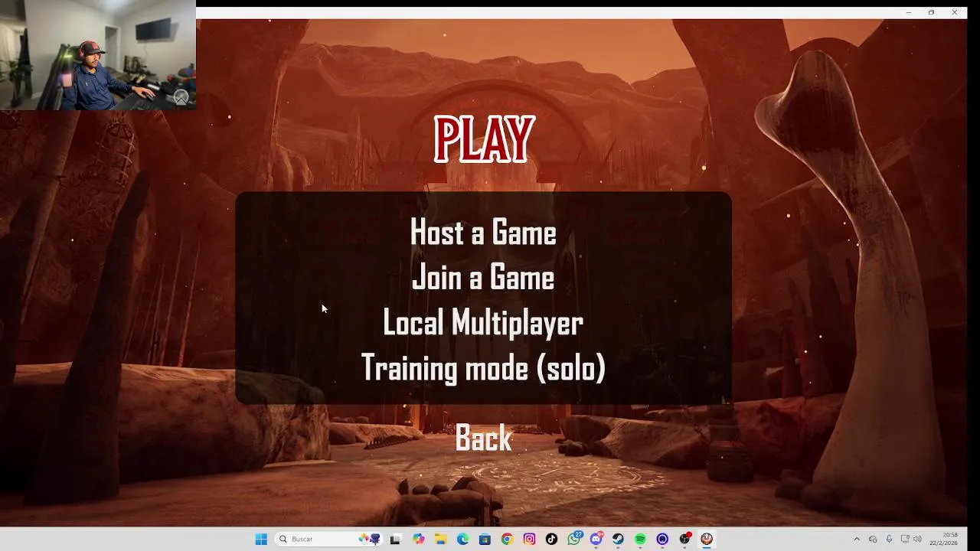
Task: Open Discord from the taskbar
Action: (596, 539)
